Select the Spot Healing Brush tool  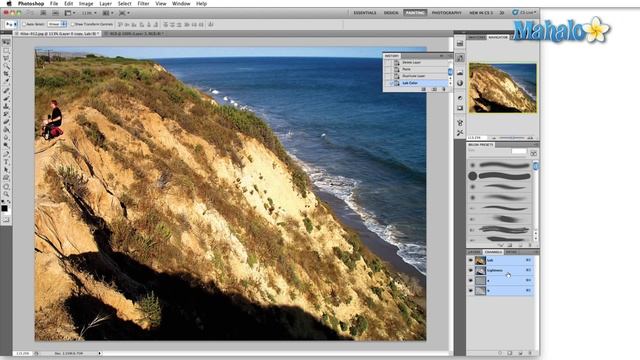coord(6,91)
